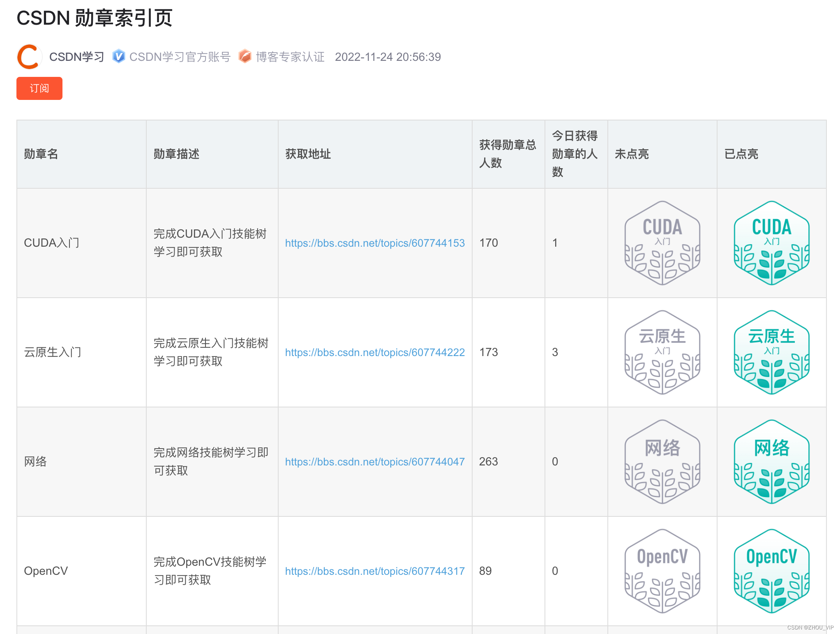Click the 勋章名 column header
This screenshot has width=840, height=634.
click(x=41, y=154)
